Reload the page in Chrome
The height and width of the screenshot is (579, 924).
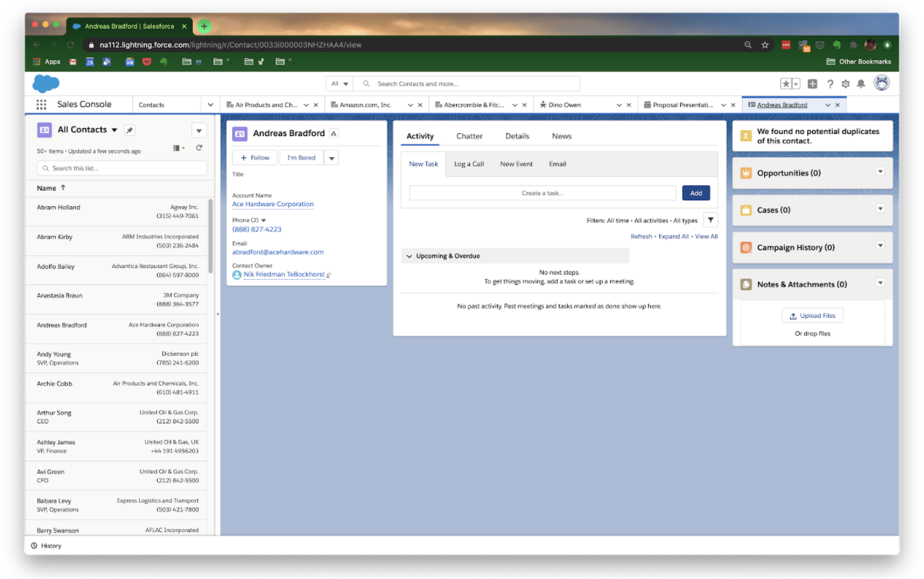[x=71, y=45]
